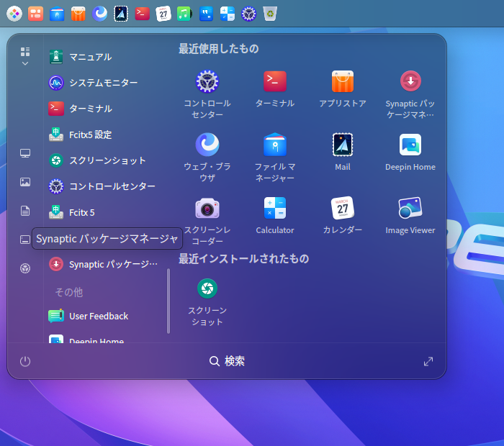504x446 pixels.
Task: Open コントロールセンター in recently used grid
Action: [x=207, y=94]
